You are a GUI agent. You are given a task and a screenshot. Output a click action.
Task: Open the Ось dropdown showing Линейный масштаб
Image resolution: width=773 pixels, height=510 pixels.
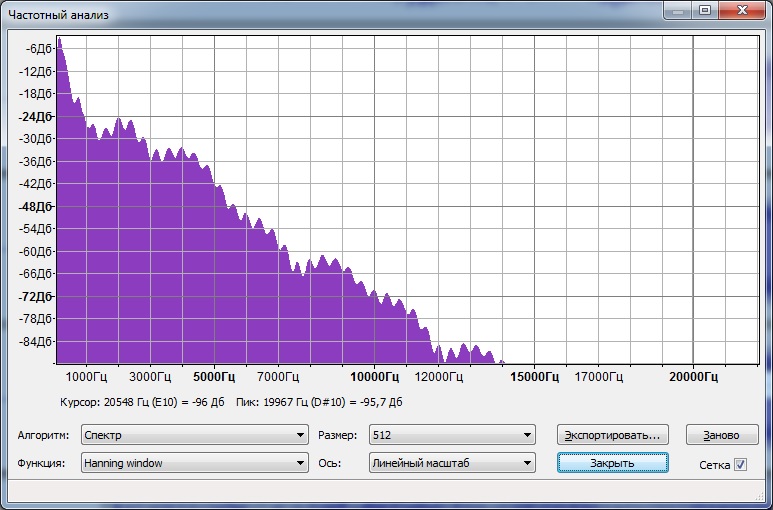[x=452, y=463]
